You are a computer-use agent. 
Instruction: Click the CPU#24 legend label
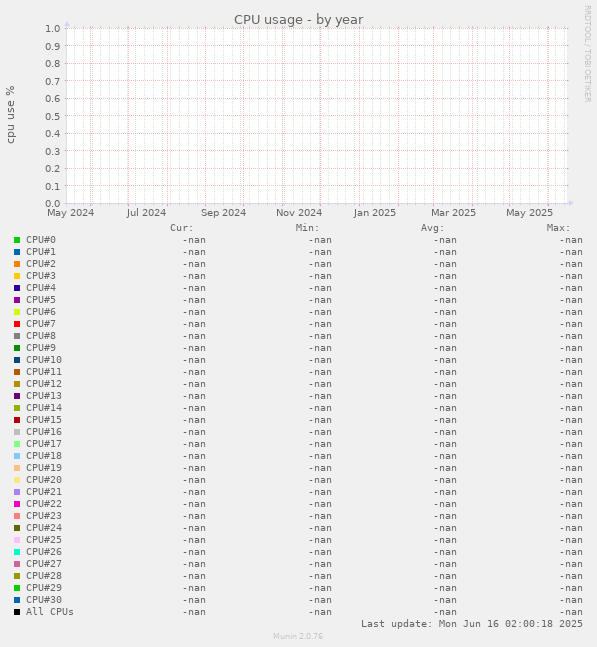click(x=44, y=527)
